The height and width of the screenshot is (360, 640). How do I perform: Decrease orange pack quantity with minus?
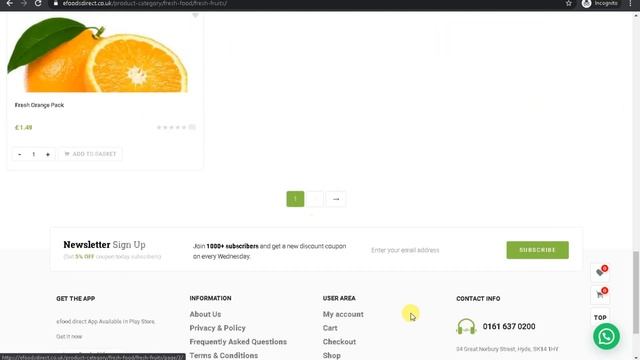[x=20, y=154]
